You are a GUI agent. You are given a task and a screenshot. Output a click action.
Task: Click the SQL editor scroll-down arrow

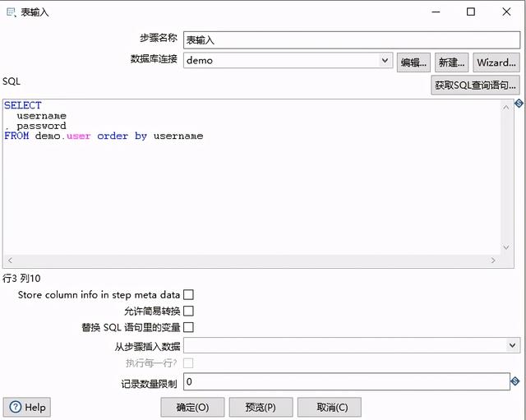506,247
